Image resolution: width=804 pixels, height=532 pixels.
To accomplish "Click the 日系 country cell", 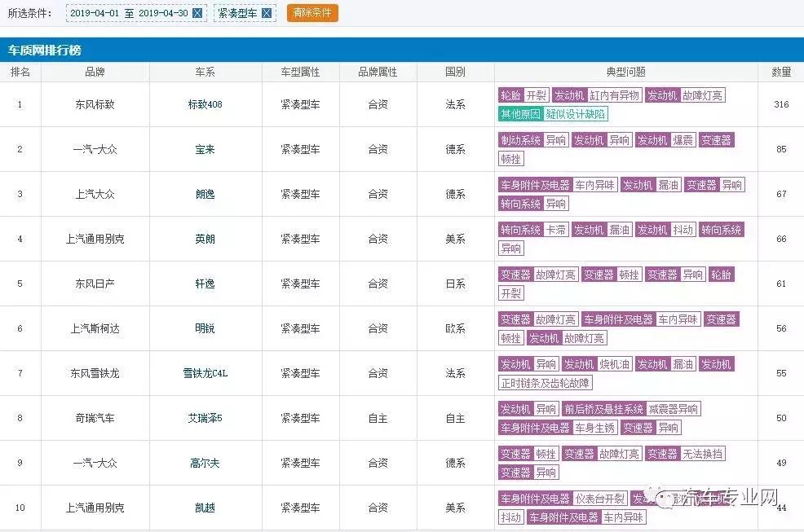I will point(455,284).
